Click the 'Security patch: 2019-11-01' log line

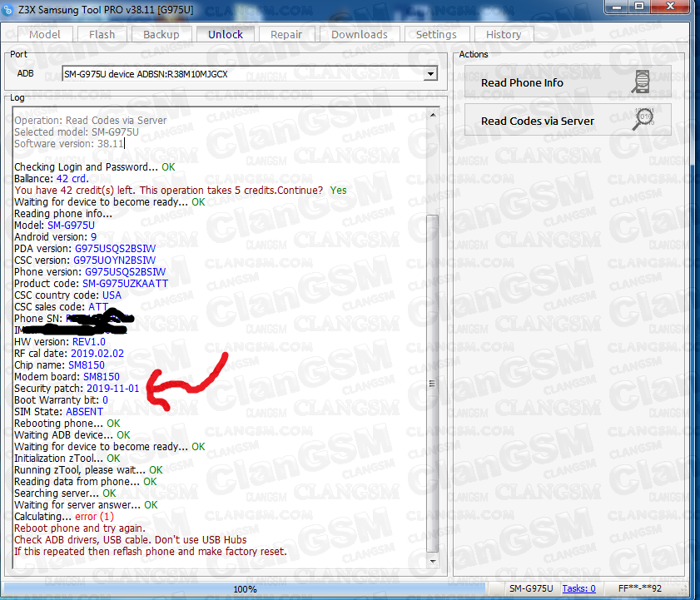(x=77, y=389)
